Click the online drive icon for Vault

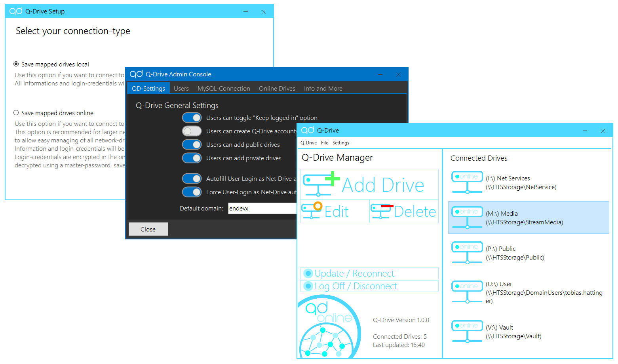(467, 332)
